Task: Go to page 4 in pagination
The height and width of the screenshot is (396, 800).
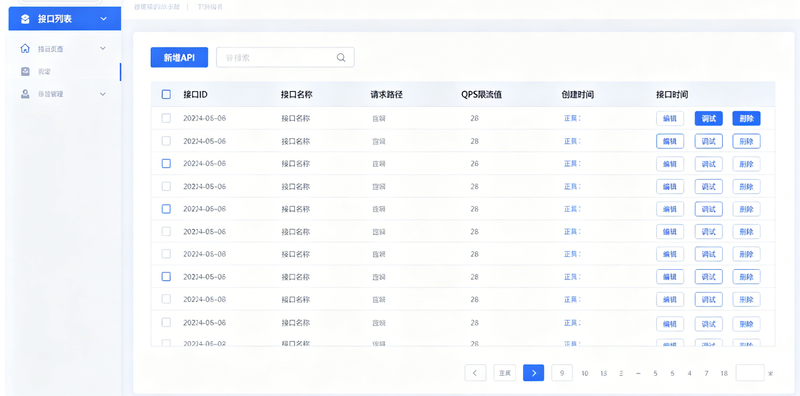Action: coord(689,374)
